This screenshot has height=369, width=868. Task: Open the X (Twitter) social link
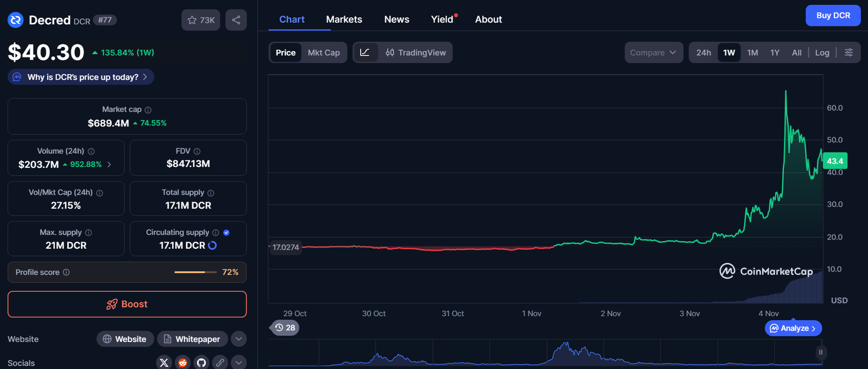coord(164,362)
